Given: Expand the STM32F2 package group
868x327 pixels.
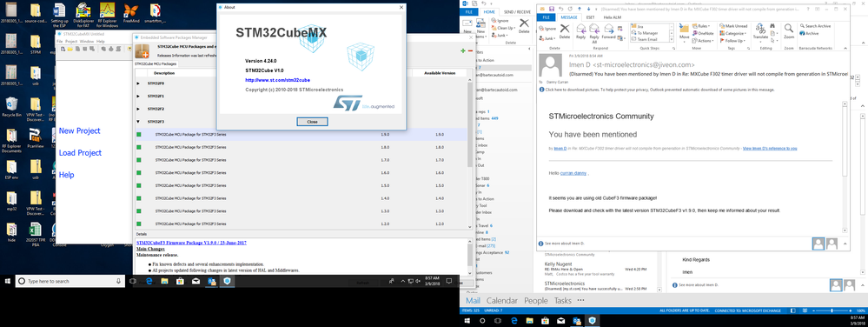Looking at the screenshot, I should point(138,109).
